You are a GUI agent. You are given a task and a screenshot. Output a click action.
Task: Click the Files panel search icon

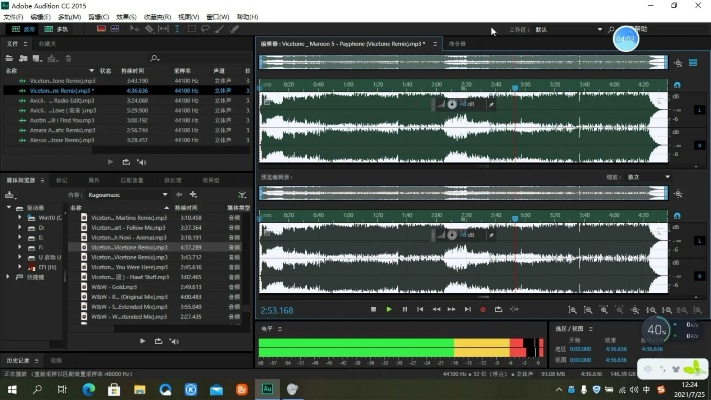coord(155,58)
